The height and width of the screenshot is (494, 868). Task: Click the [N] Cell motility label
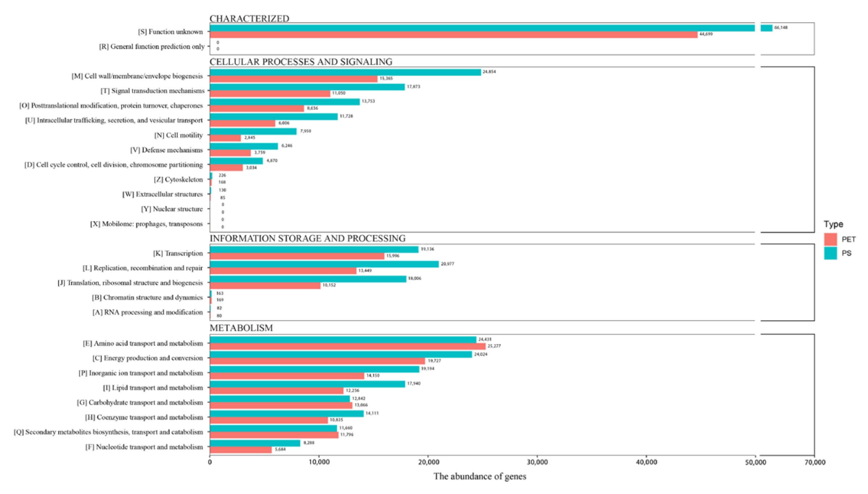coord(178,135)
